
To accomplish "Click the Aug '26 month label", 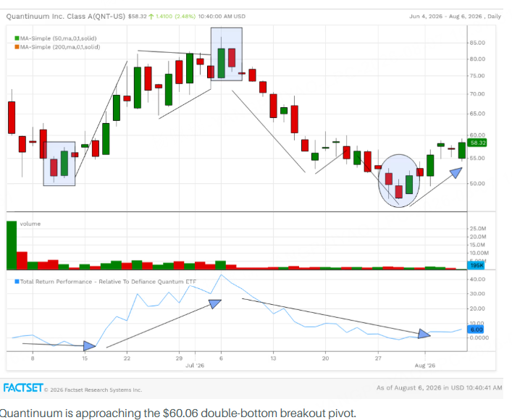I will click(425, 366).
